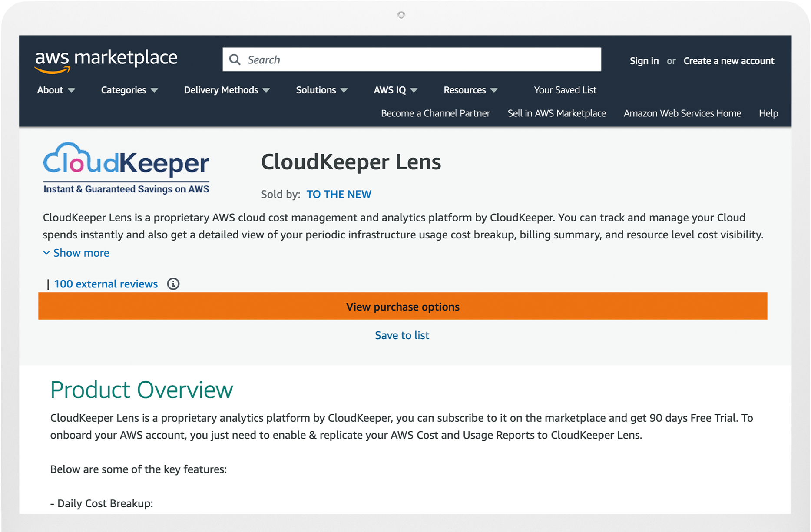Open the 100 external reviews link

point(106,284)
